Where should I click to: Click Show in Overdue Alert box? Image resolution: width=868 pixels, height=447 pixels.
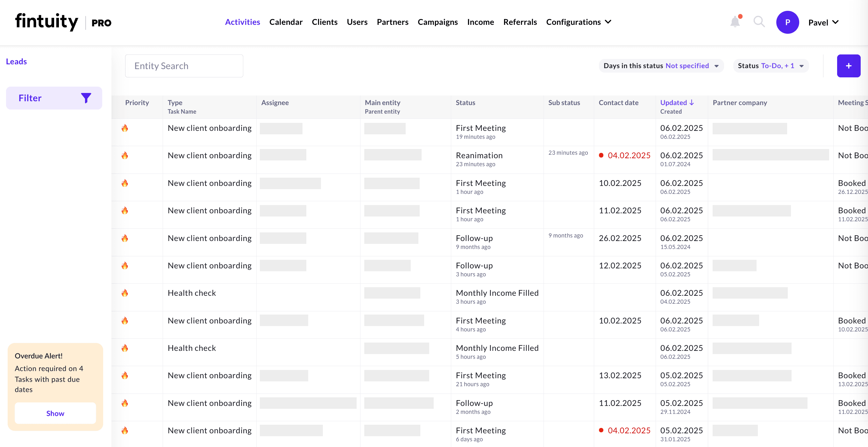click(x=55, y=413)
